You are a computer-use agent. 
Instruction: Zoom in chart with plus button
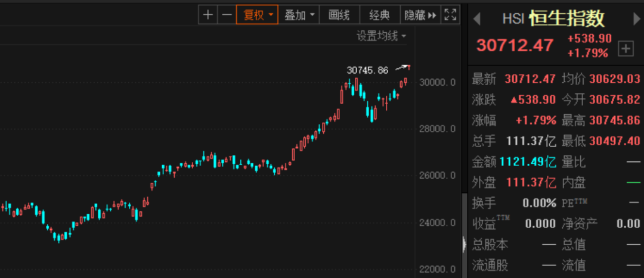[x=208, y=15]
